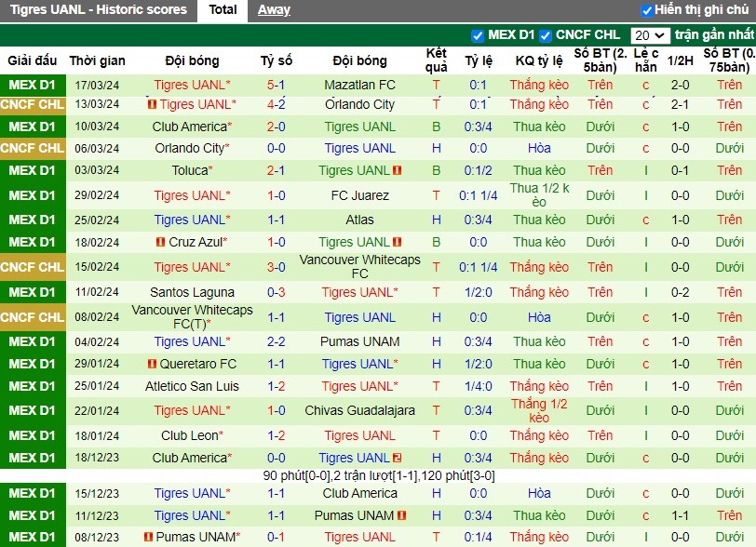Click the 0-2 half-time score on Santos Laguna row
Viewport: 756px width, 547px height.
point(680,292)
